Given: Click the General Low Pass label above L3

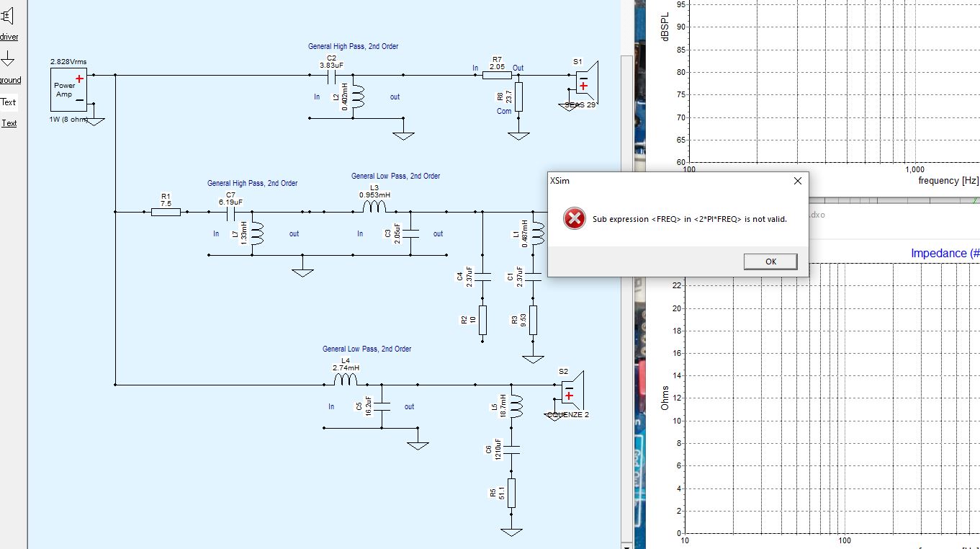Looking at the screenshot, I should (x=395, y=176).
